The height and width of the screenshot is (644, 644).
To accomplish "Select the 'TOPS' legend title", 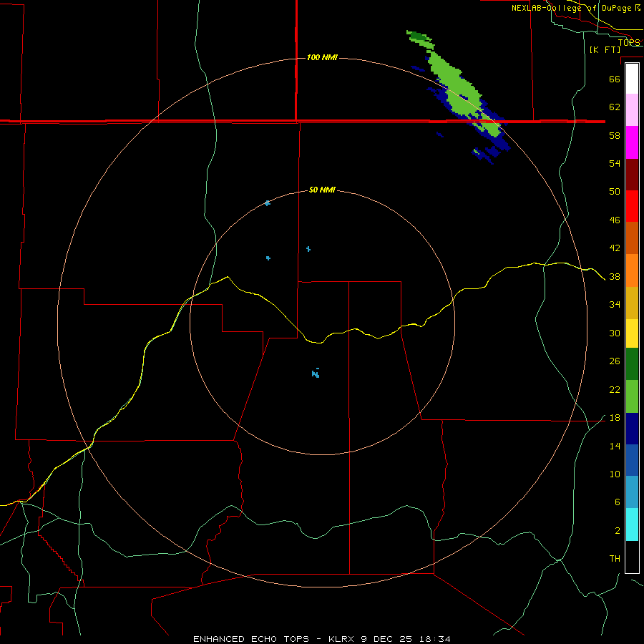I will point(629,42).
